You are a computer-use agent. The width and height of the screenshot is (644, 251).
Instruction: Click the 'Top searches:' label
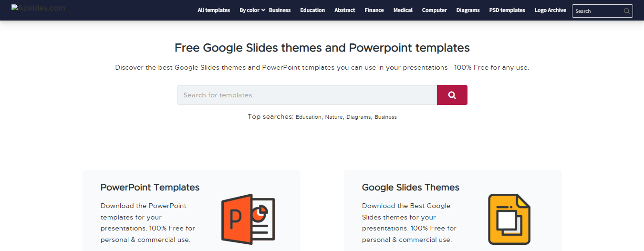(x=270, y=116)
